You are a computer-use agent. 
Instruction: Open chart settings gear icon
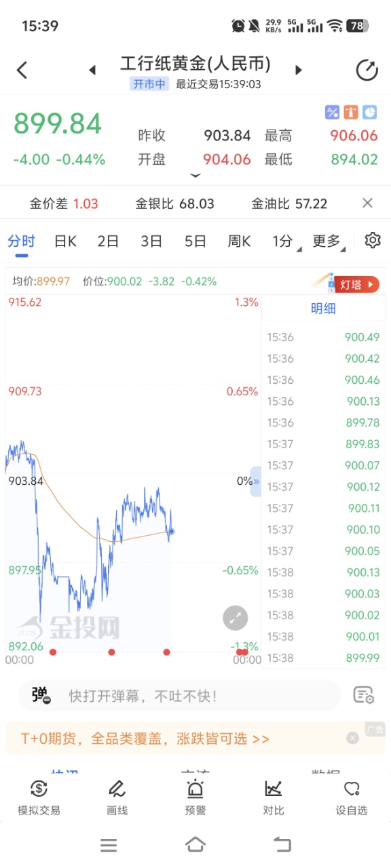click(x=373, y=240)
